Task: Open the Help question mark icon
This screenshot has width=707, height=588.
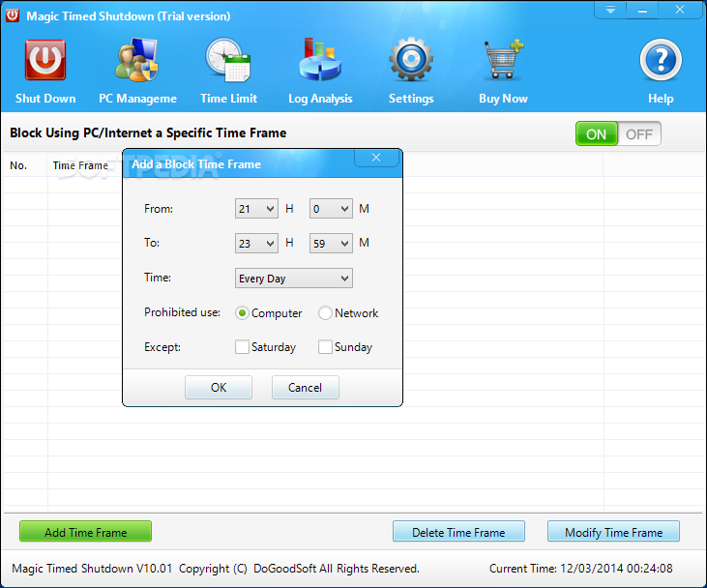Action: 661,60
